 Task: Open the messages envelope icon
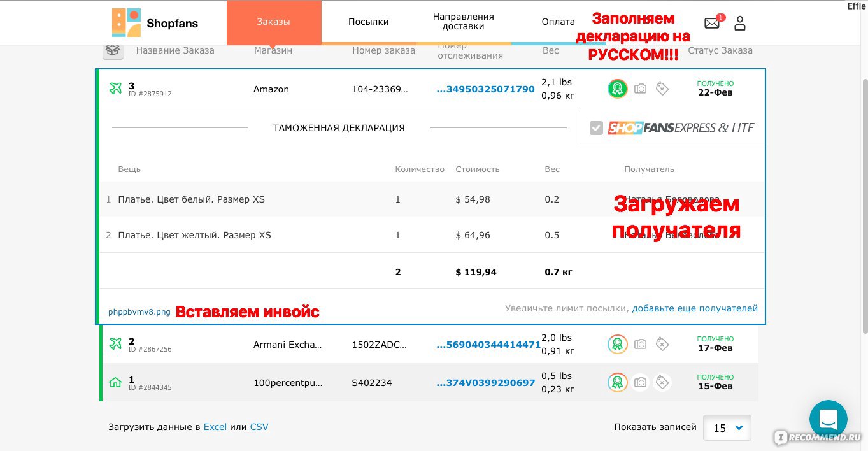[712, 24]
